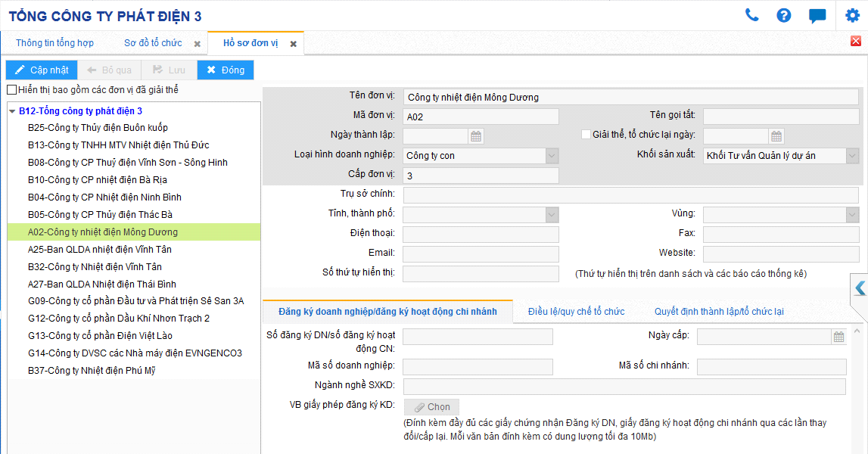The height and width of the screenshot is (454, 868).
Task: Click the scroll up arrow in registration panel
Action: pos(857,331)
